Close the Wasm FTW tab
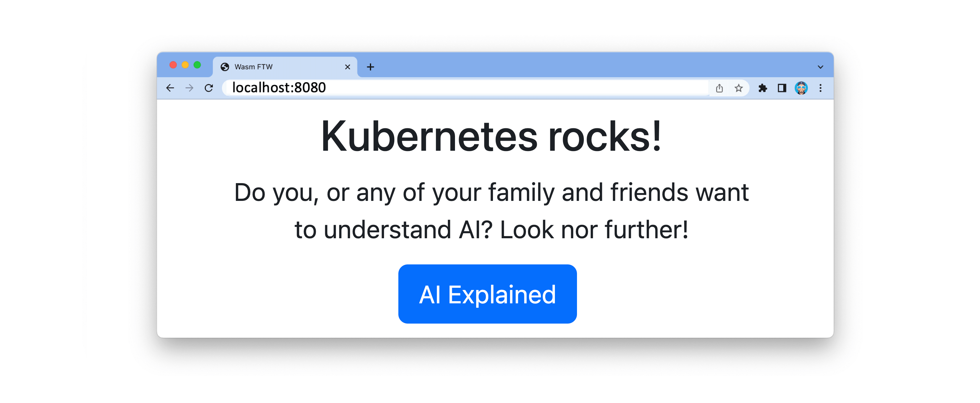980x403 pixels. point(347,67)
